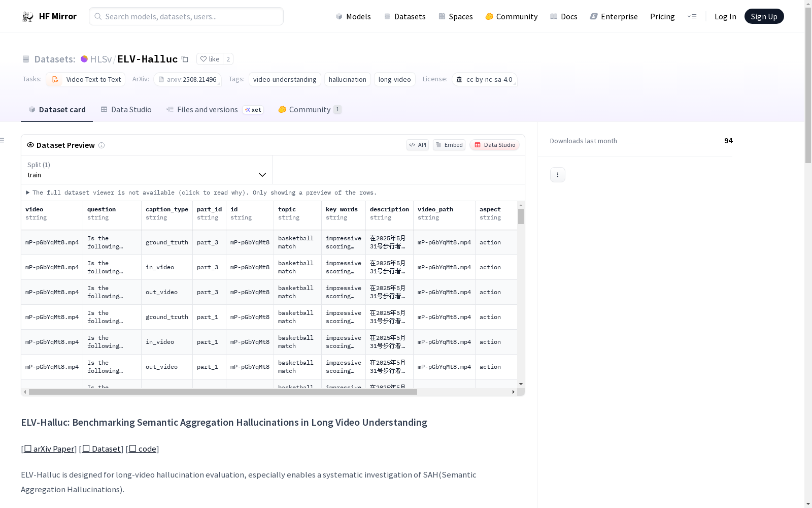This screenshot has width=812, height=508.
Task: Click the HF Mirror logo icon
Action: point(28,16)
